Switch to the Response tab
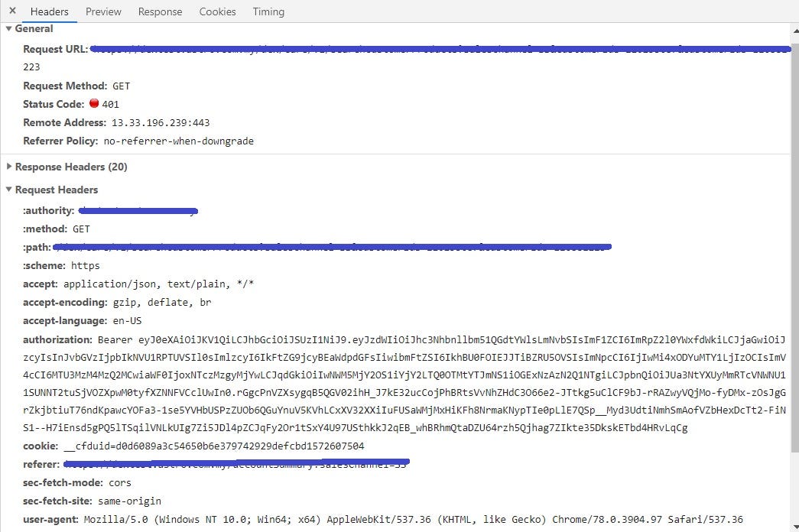Viewport: 799px width, 532px height. pyautogui.click(x=160, y=11)
